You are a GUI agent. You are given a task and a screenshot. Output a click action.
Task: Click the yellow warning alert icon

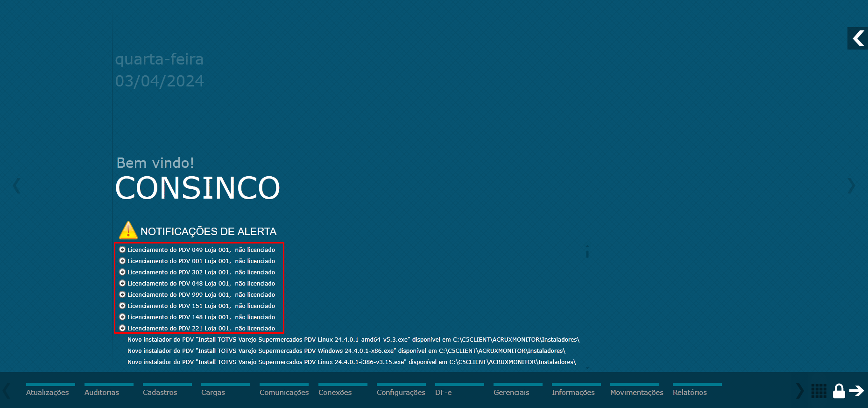pyautogui.click(x=128, y=230)
